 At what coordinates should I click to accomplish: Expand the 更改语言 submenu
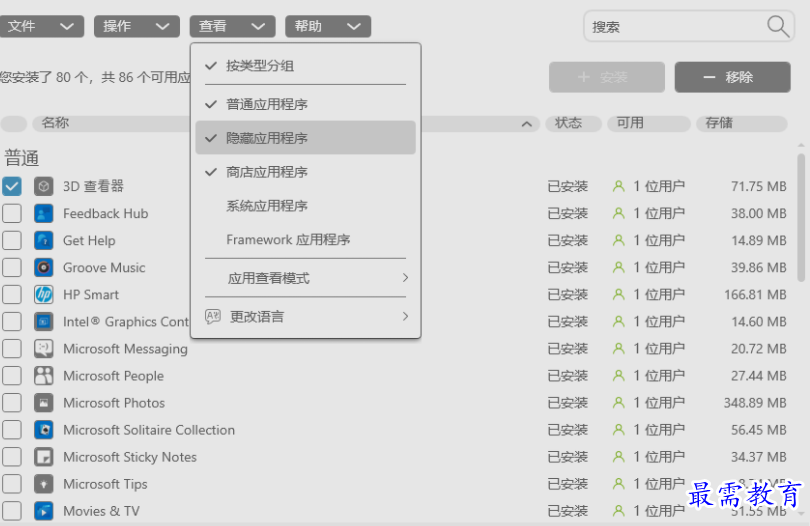305,316
